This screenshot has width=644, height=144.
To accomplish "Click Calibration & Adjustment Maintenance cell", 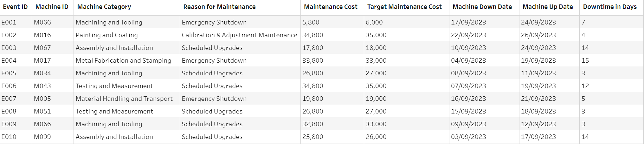I will (x=239, y=35).
